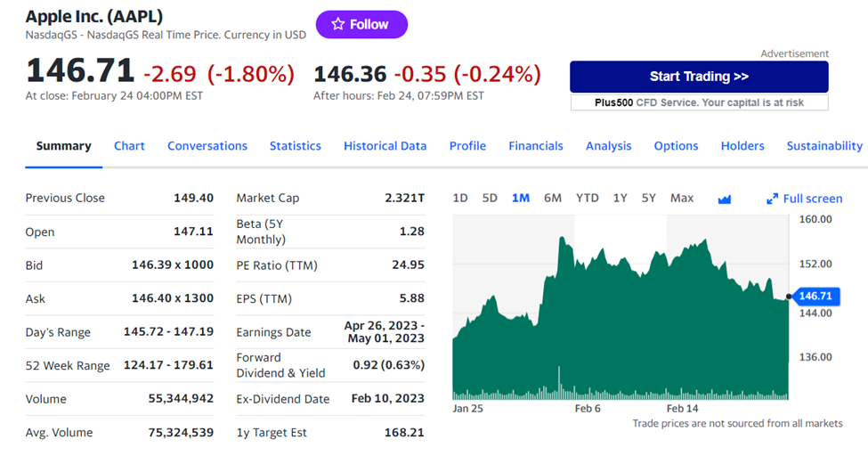Open the Historical Data tab
The width and height of the screenshot is (868, 464).
coord(385,146)
